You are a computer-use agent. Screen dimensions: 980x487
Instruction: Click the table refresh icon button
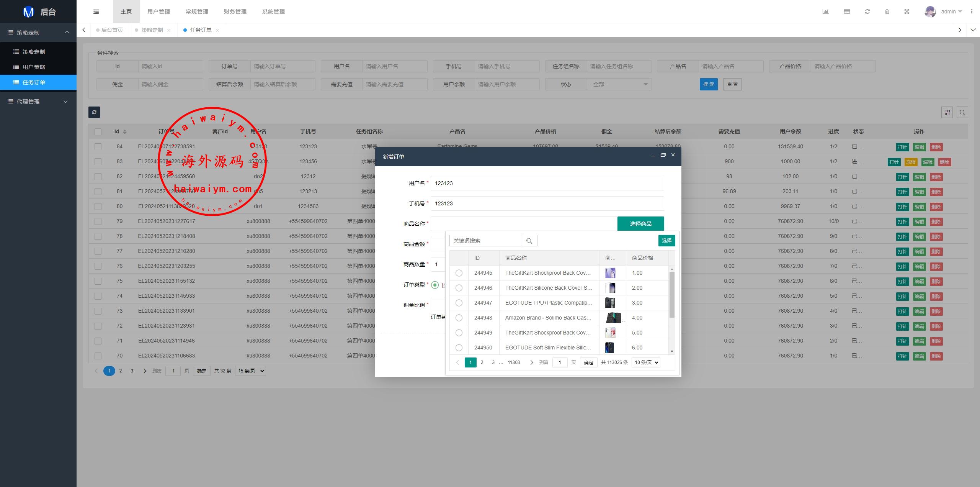coord(94,112)
